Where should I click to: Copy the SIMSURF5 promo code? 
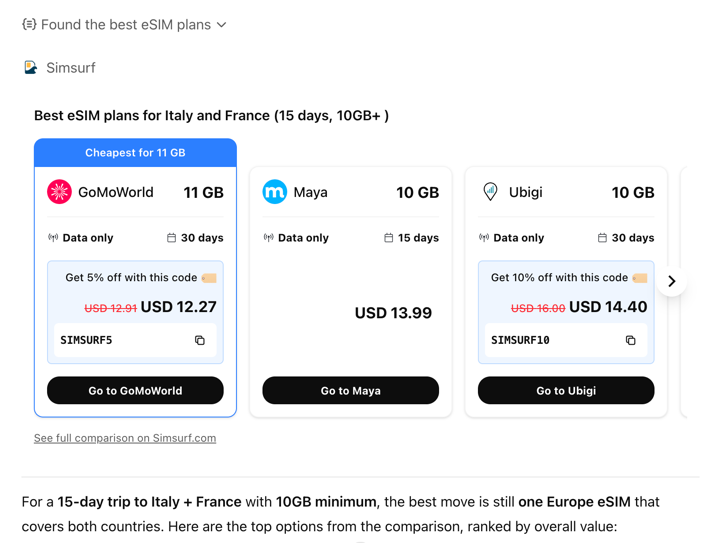point(200,341)
